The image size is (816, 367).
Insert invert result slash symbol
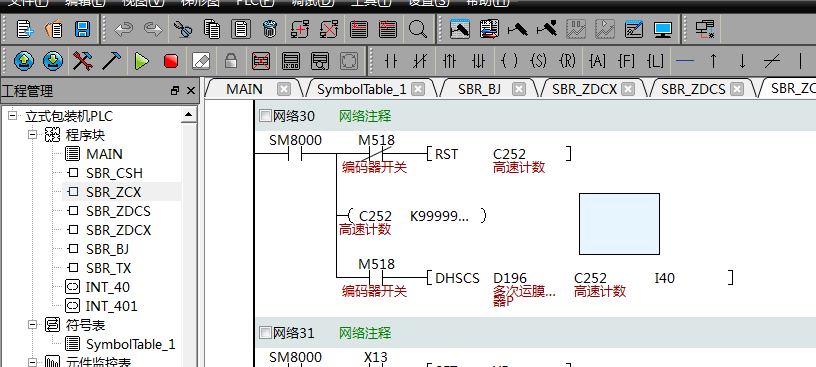(772, 61)
